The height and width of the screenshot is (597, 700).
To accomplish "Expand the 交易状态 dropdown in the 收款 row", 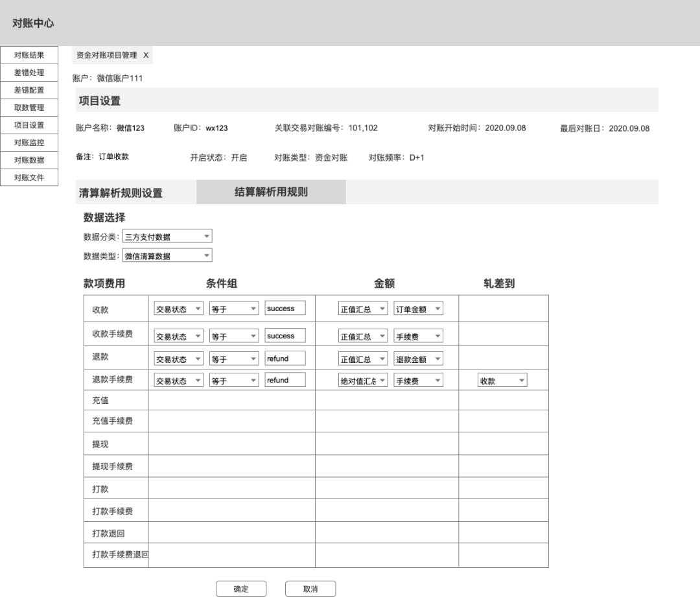I will (x=178, y=308).
